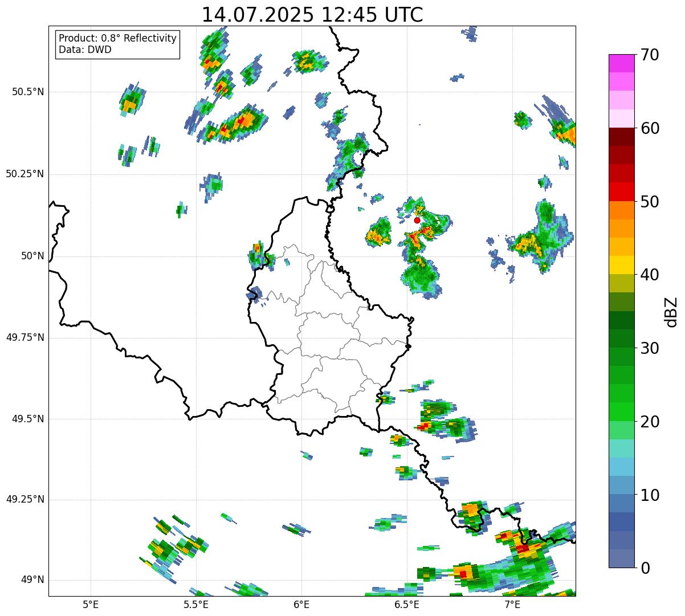Click the 20 colorbar tick value
685x616 pixels.
650,422
